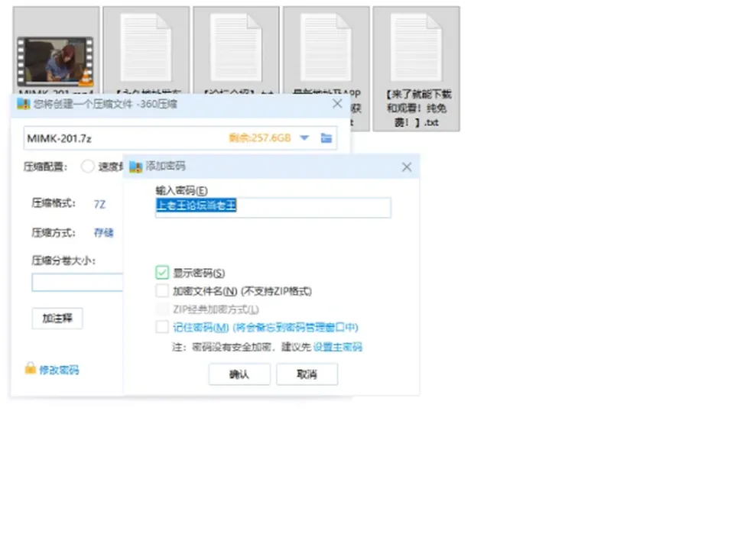Click the 360压缩 app icon in the title bar
The height and width of the screenshot is (560, 734).
(x=24, y=104)
